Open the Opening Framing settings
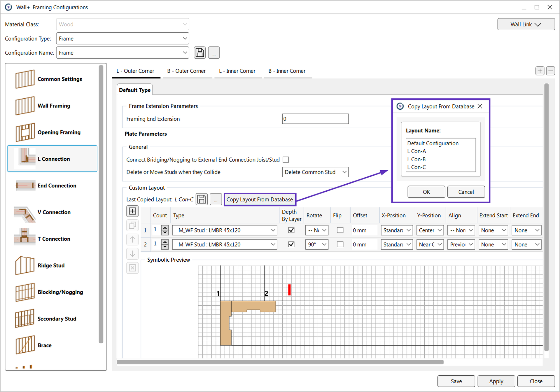 [x=59, y=132]
